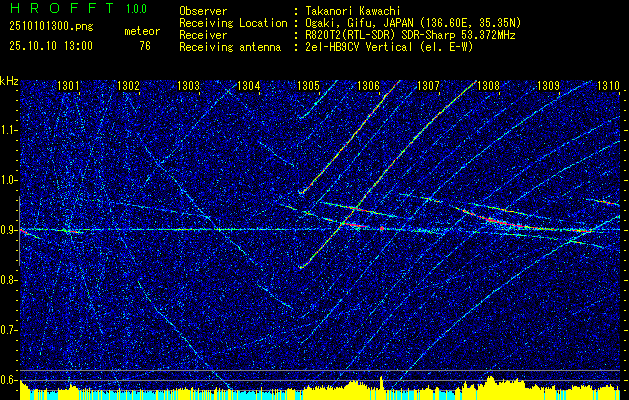
Task: Click frequency axis label 1.1
Action: (9, 130)
